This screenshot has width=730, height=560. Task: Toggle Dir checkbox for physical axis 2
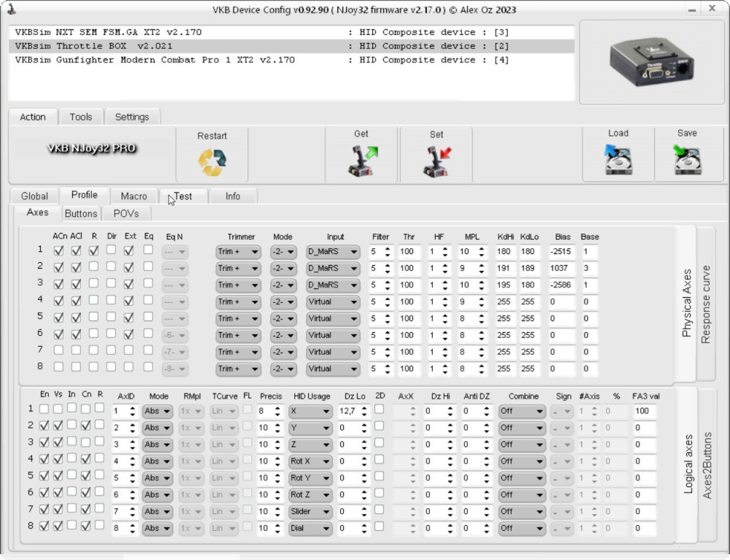(x=111, y=266)
